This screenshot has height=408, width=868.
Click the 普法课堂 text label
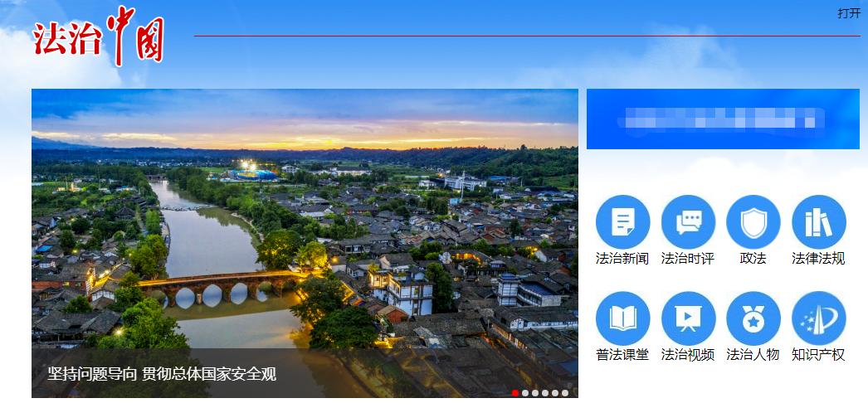[x=622, y=354]
